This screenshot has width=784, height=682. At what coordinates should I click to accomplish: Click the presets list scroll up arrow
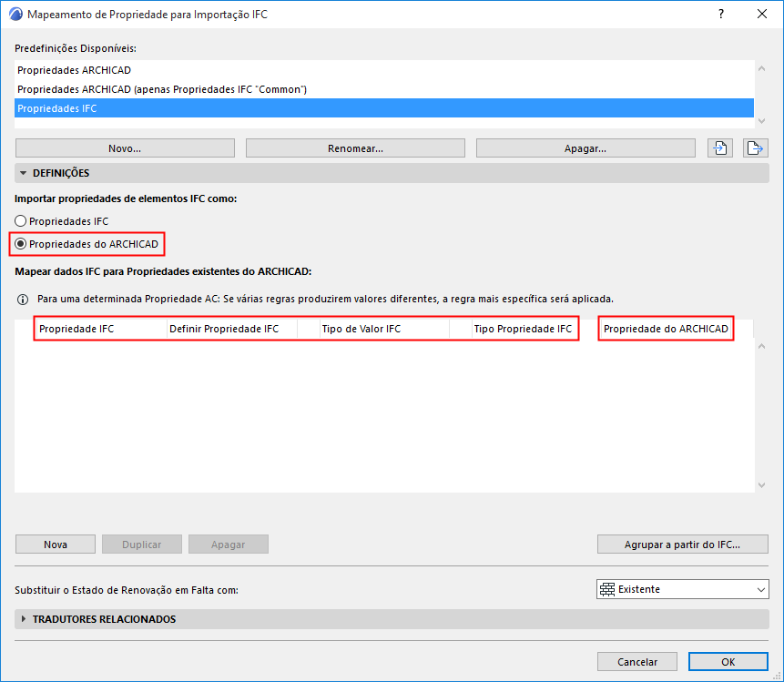coord(761,68)
